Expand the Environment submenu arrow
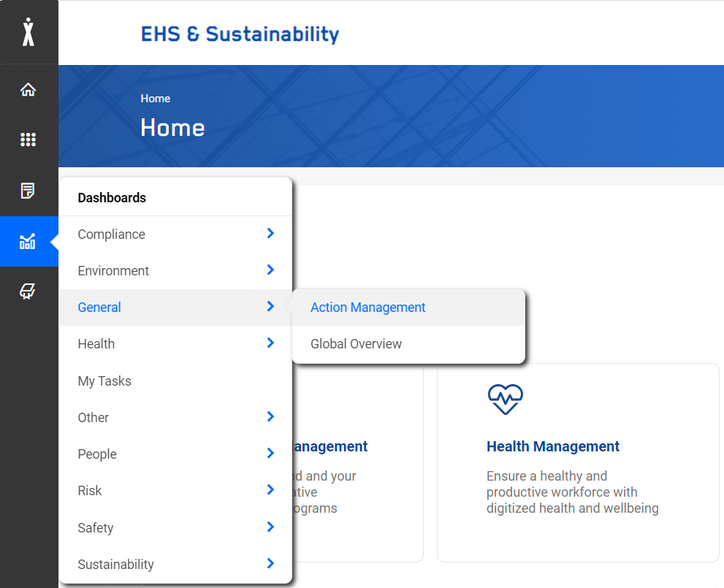The image size is (724, 588). point(270,270)
